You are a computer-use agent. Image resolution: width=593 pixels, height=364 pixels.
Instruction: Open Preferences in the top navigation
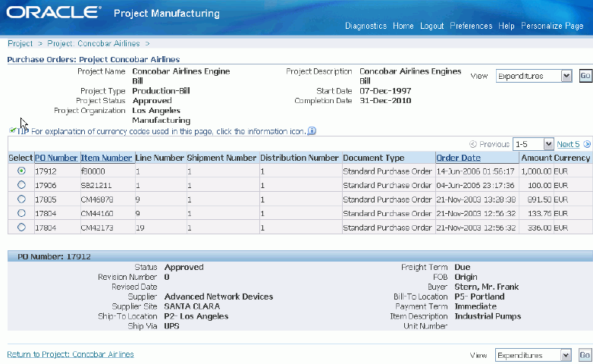click(471, 26)
